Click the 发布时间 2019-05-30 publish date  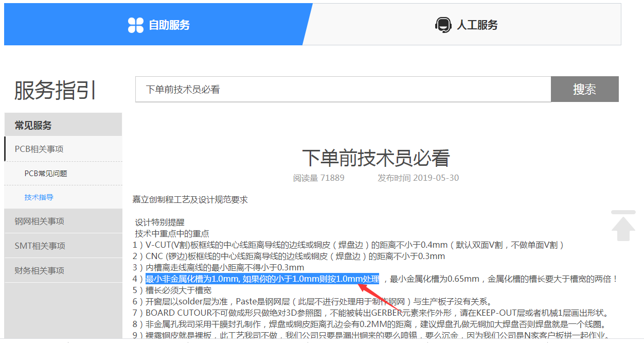(418, 178)
